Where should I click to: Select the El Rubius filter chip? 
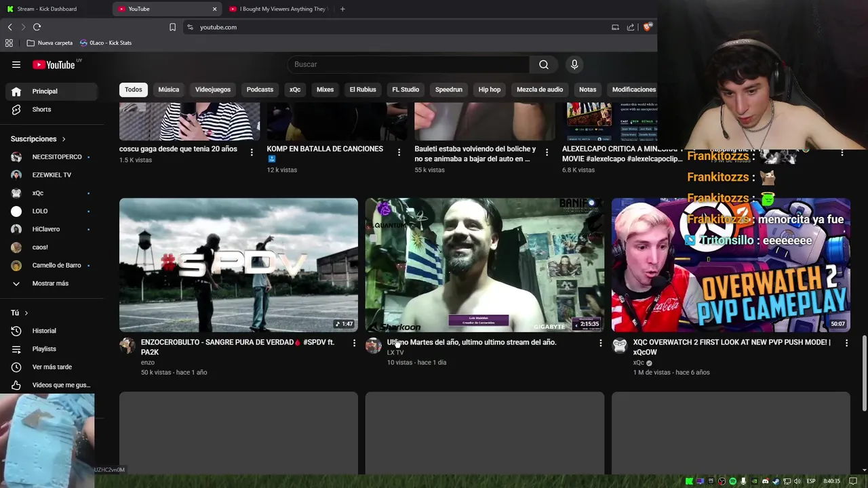(x=363, y=89)
